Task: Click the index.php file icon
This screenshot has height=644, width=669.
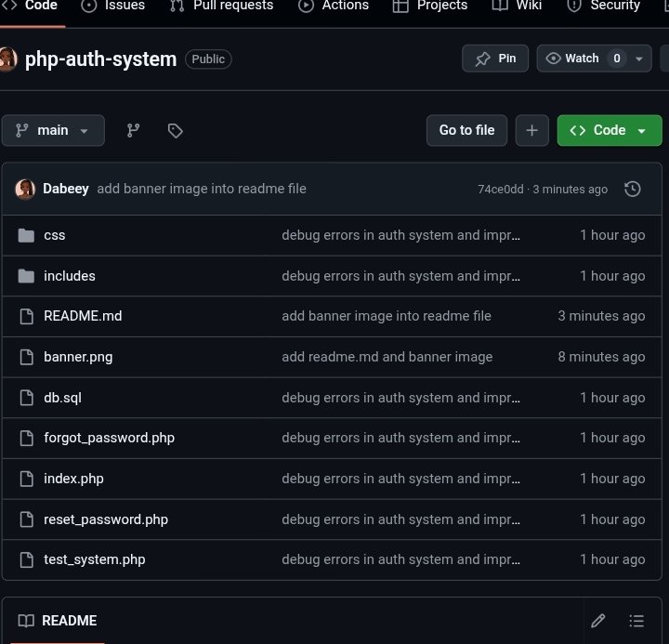Action: (x=26, y=479)
